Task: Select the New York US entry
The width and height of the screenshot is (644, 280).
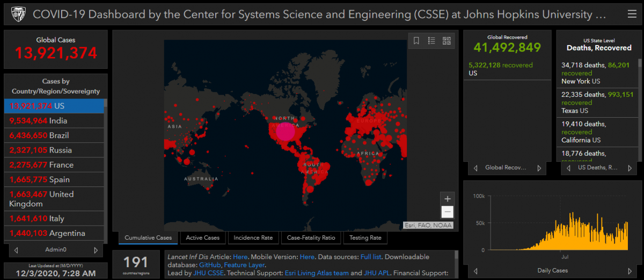Action: point(597,73)
